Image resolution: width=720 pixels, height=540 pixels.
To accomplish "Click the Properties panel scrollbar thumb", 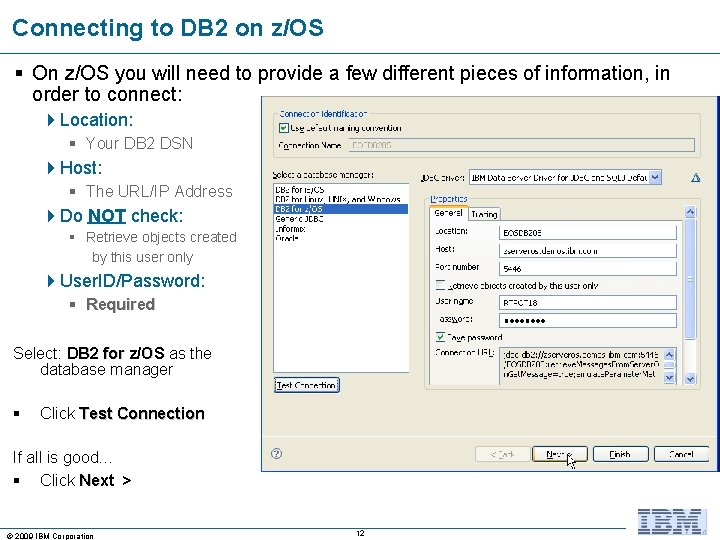I will point(690,279).
